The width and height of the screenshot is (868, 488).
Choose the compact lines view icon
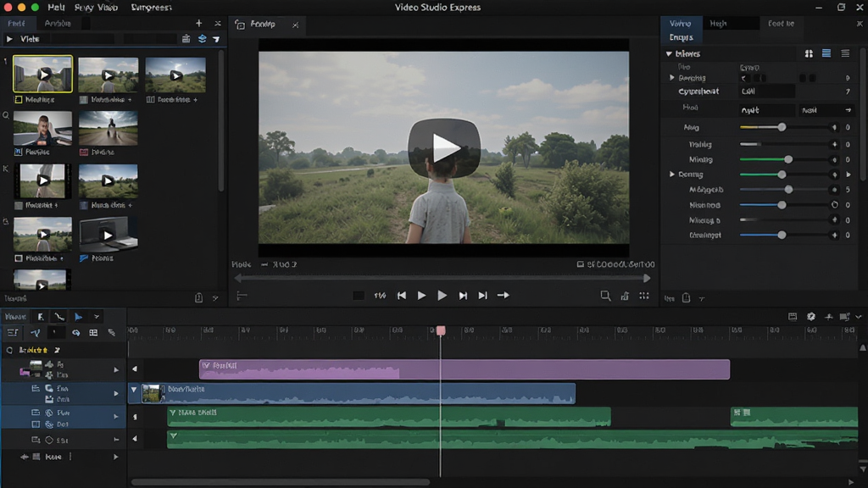tap(845, 53)
